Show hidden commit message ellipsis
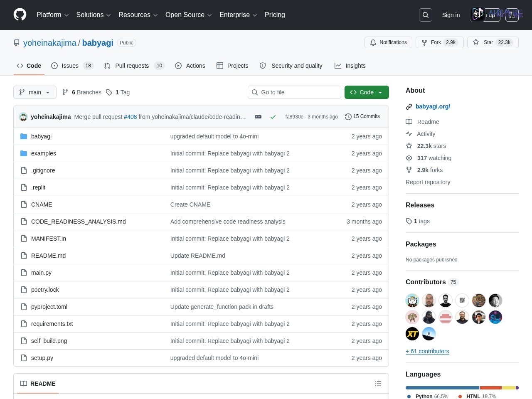Screen dimensions: 532x399 tap(258, 117)
